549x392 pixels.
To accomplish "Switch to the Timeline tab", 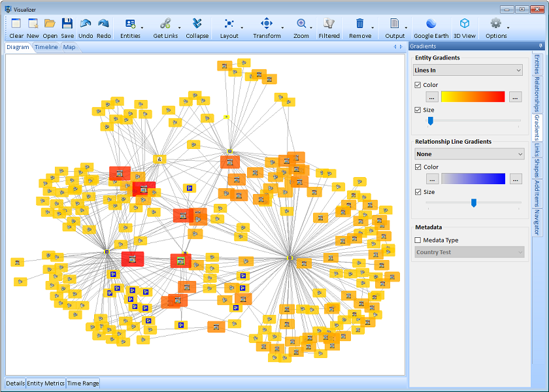I will (x=46, y=47).
